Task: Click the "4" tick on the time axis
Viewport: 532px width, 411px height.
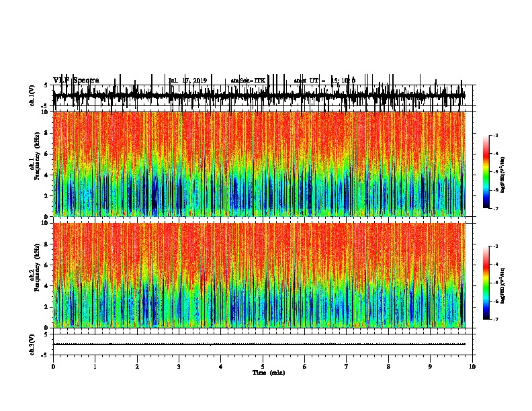Action: coord(221,367)
